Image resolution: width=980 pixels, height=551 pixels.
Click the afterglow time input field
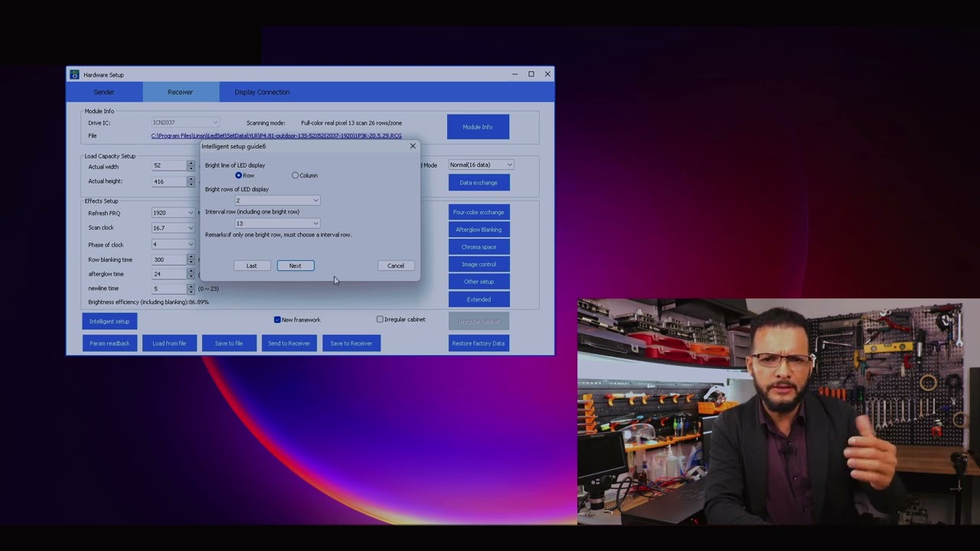pos(168,274)
